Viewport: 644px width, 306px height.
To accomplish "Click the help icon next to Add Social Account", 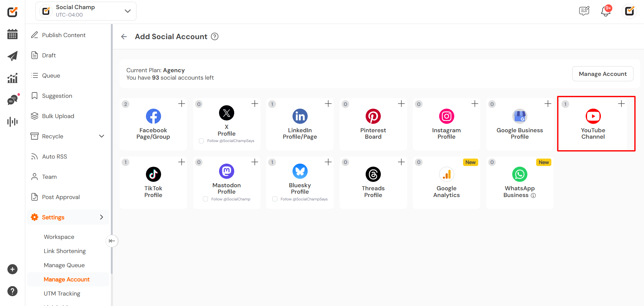I will click(215, 36).
